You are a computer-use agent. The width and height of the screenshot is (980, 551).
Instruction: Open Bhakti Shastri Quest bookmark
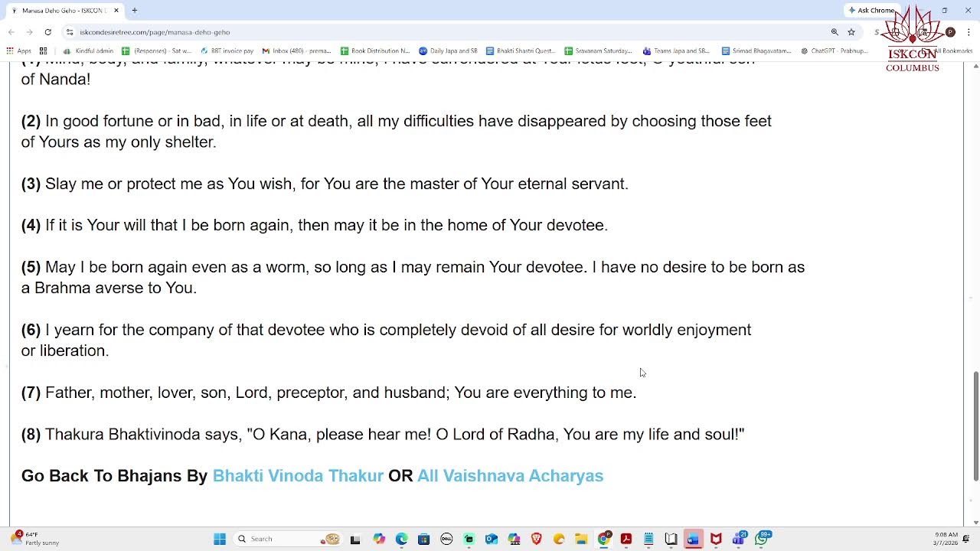click(x=521, y=51)
